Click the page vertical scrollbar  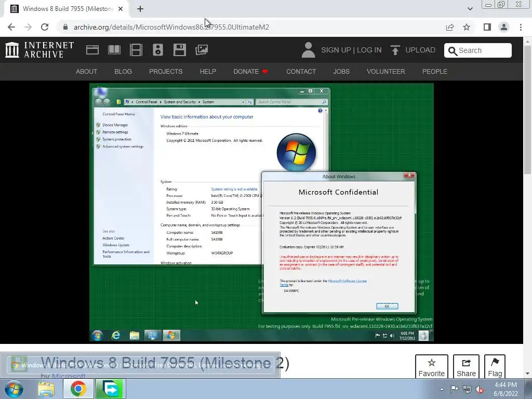pos(527,110)
